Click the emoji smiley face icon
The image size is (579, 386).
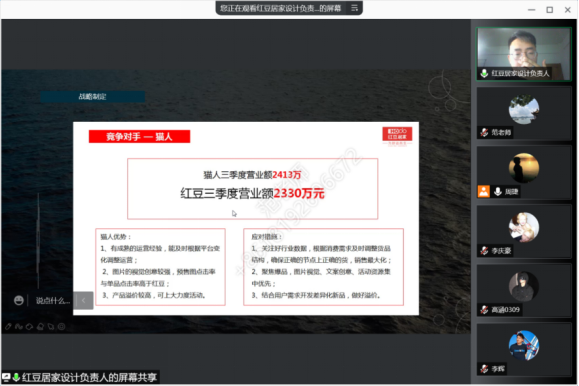(19, 300)
